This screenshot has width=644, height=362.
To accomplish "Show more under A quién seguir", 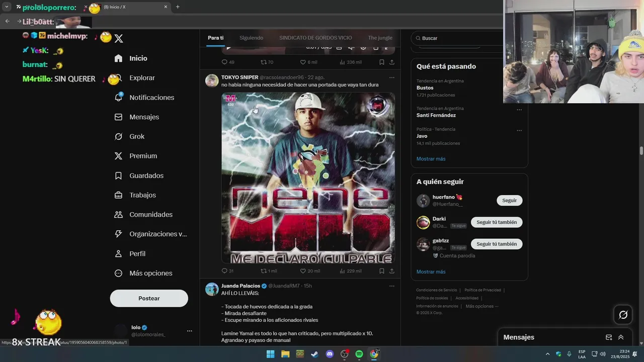I will 431,272.
